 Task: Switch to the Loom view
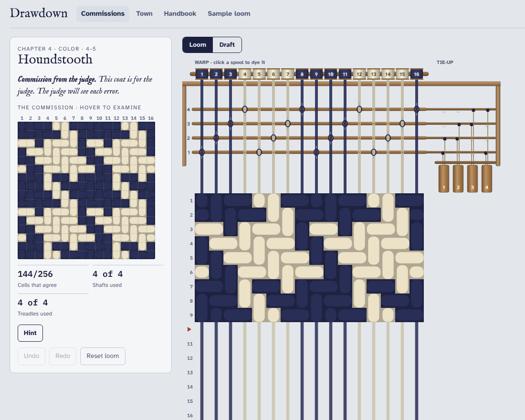tap(198, 45)
